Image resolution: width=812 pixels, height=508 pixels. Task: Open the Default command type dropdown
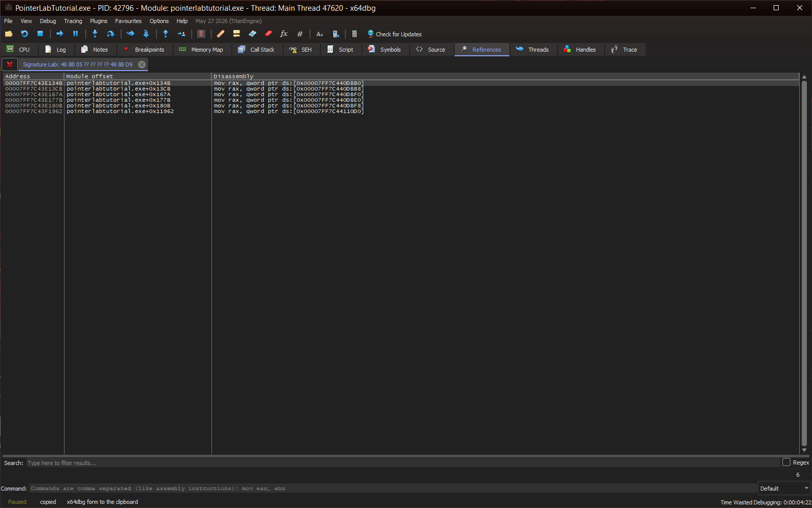click(x=784, y=489)
